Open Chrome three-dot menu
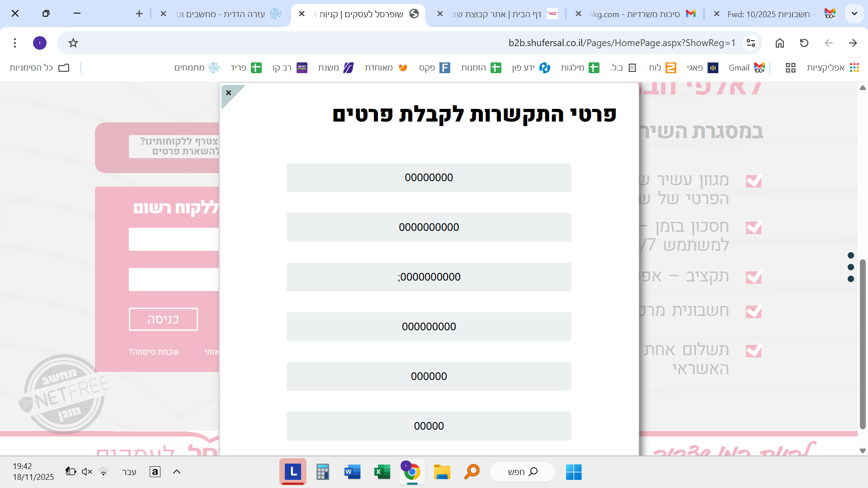The image size is (868, 488). (x=15, y=43)
